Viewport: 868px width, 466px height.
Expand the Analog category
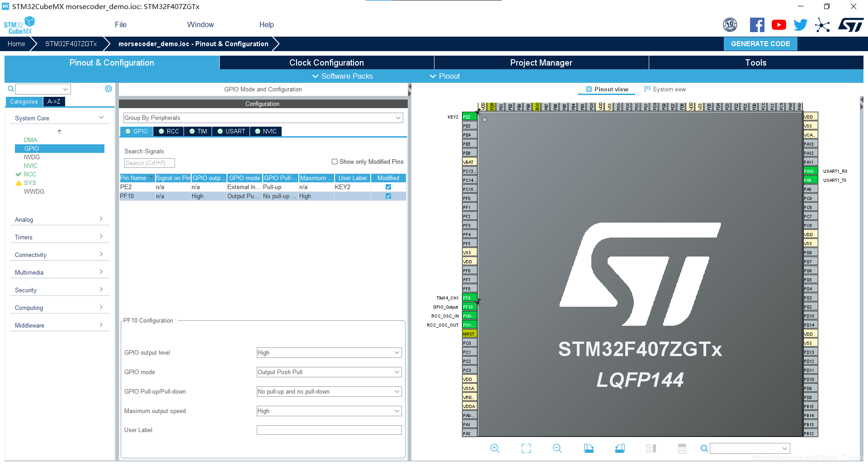pyautogui.click(x=59, y=219)
